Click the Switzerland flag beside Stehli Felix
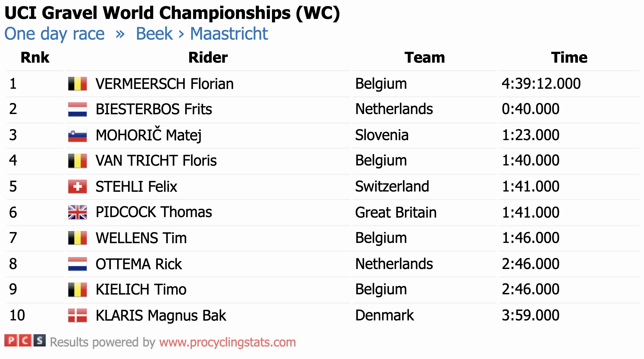644x359 pixels. (77, 186)
